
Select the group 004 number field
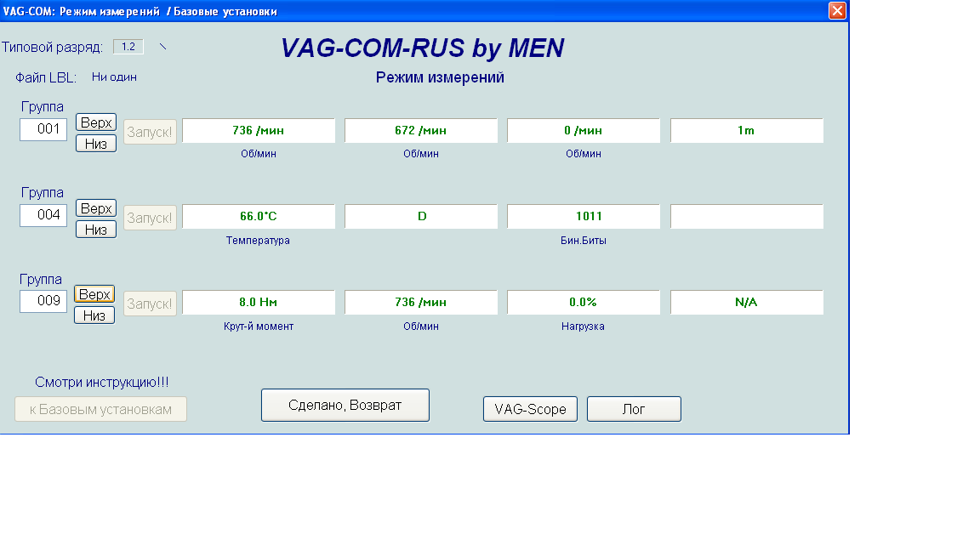[43, 215]
